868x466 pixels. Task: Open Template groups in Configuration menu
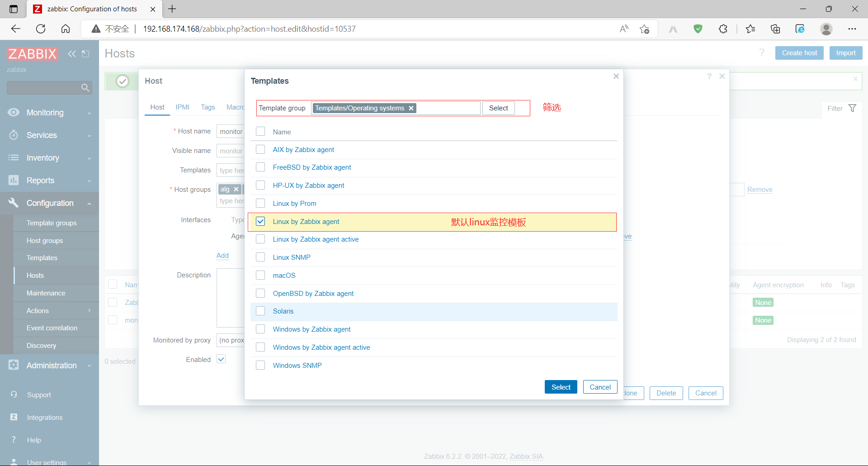tap(52, 223)
